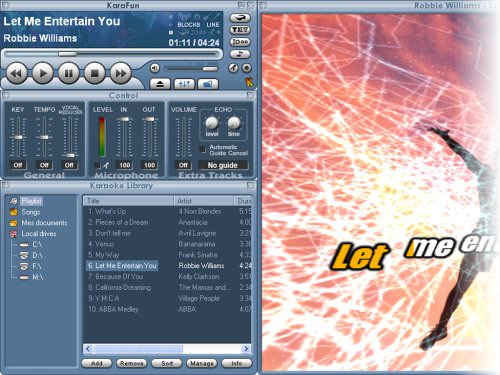Toggle the microphone enable checkbox
The height and width of the screenshot is (375, 500).
pos(97,165)
